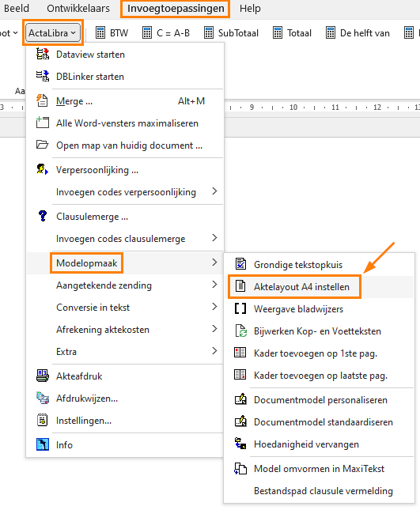The image size is (420, 510).
Task: Choose Kader toevoegen op laatste pag.
Action: pos(319,376)
